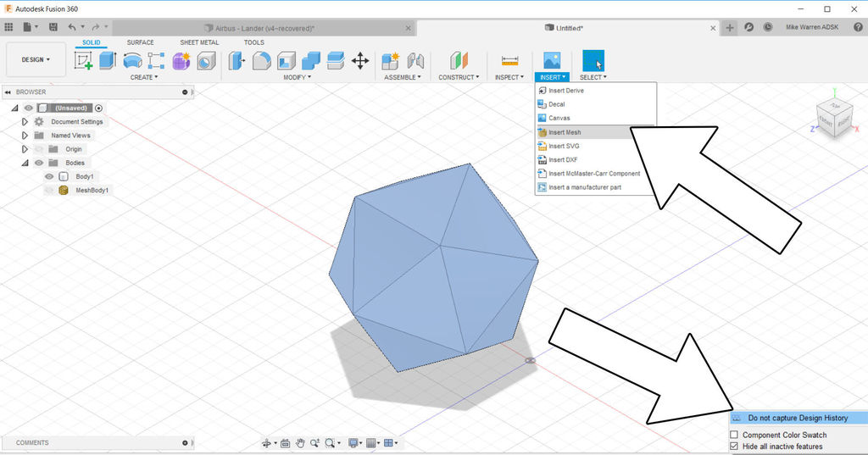Select the Extrude tool
Screen dimensions: 868x455
tap(108, 60)
